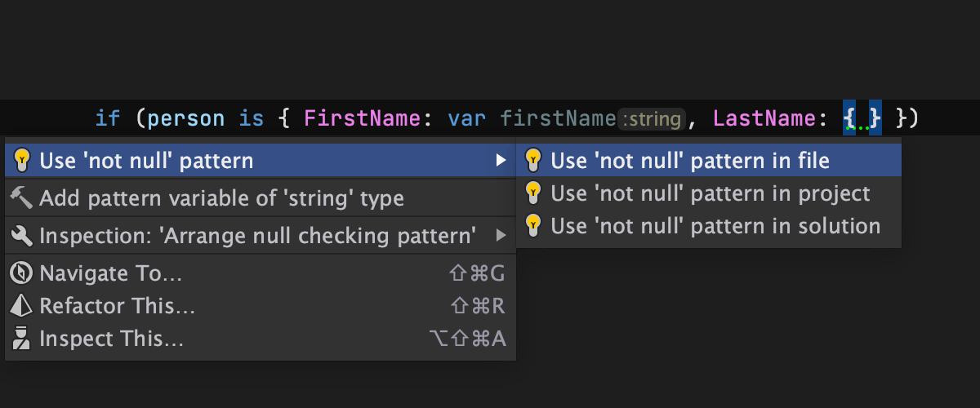Click the Refactor This pyramid icon

pyautogui.click(x=22, y=306)
